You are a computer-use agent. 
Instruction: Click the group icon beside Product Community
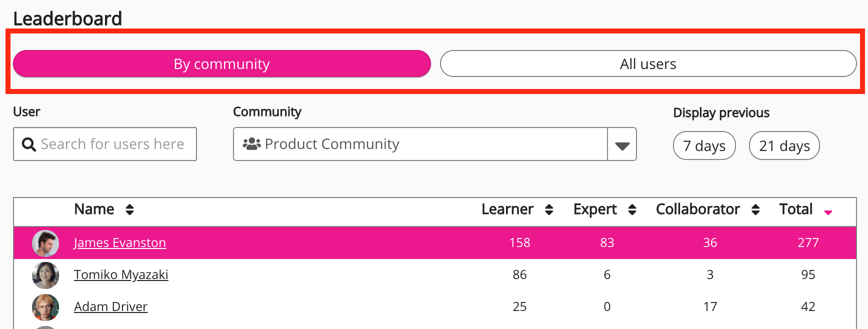tap(251, 144)
